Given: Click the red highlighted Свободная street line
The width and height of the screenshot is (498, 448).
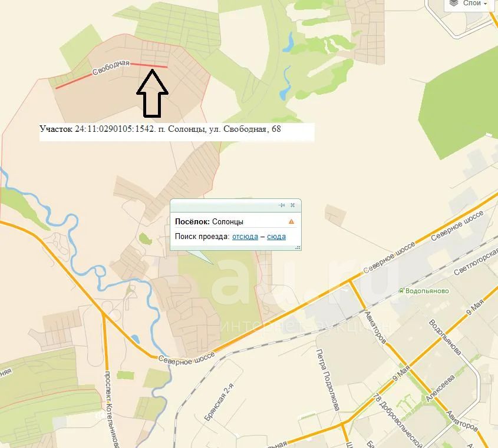Looking at the screenshot, I should click(111, 75).
